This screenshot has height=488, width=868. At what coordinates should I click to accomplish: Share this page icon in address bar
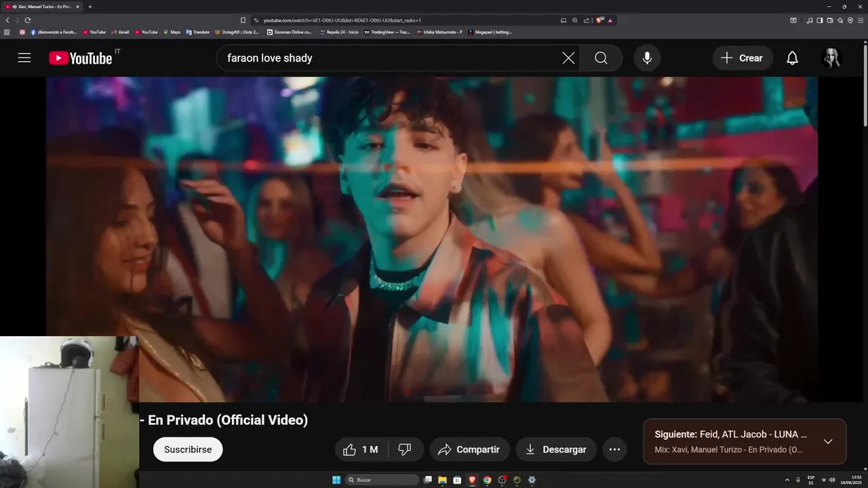tap(587, 20)
